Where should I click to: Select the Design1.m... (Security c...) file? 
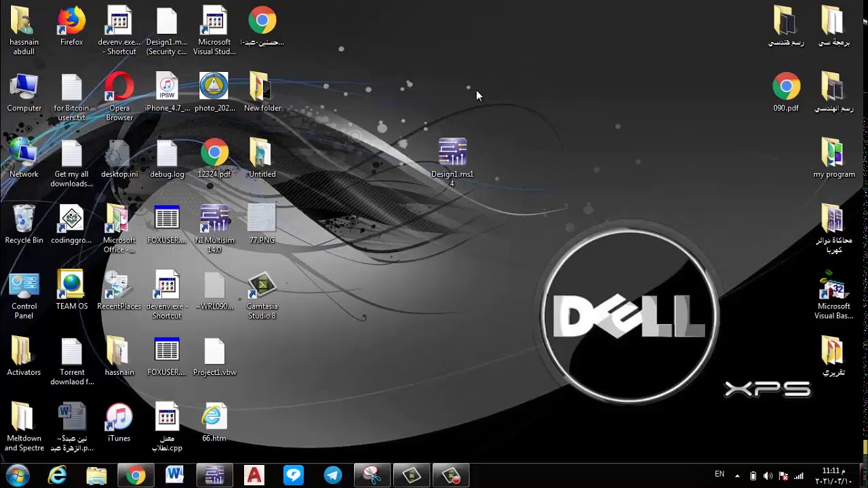(167, 32)
